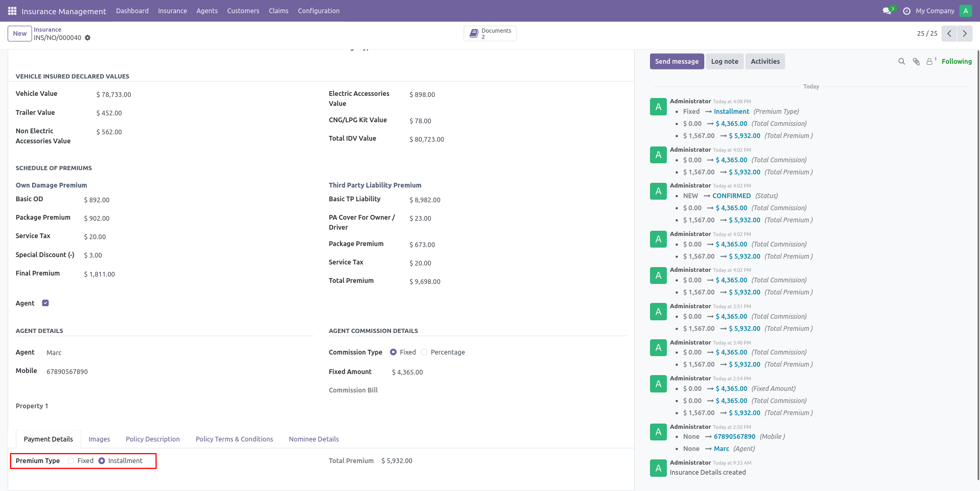Open the activities clock icon in the navbar

pyautogui.click(x=907, y=11)
